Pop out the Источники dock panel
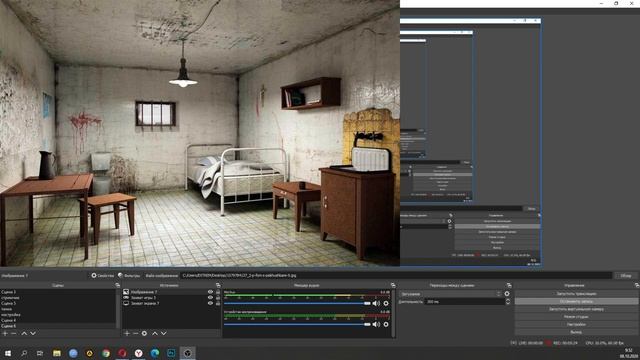The height and width of the screenshot is (360, 640). [218, 285]
